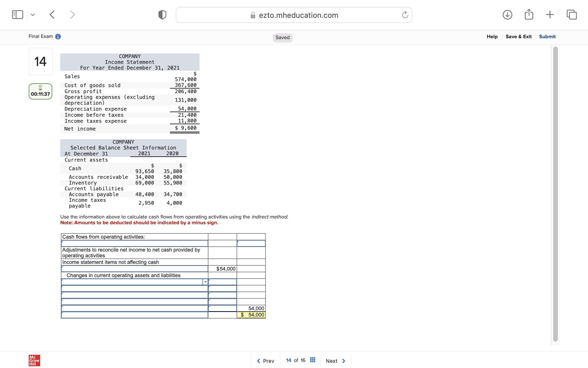Click Submit to submit the exam

click(x=547, y=37)
